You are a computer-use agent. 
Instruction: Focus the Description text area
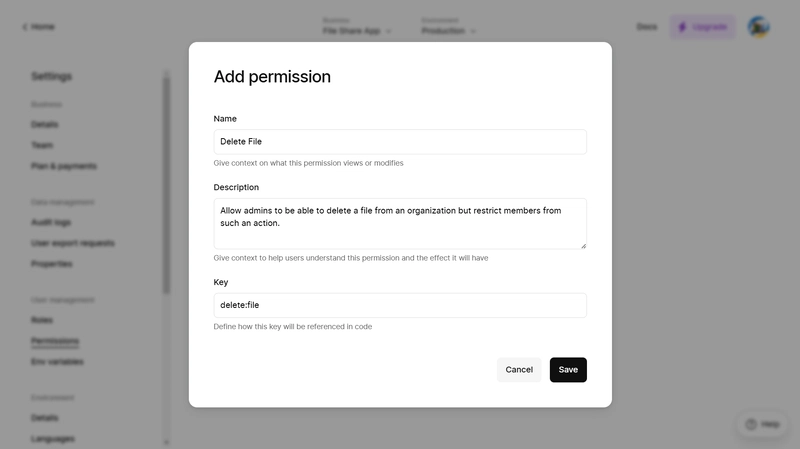point(400,224)
